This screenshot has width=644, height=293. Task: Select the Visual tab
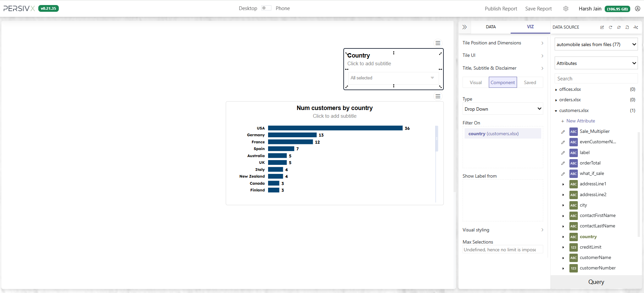pos(476,82)
